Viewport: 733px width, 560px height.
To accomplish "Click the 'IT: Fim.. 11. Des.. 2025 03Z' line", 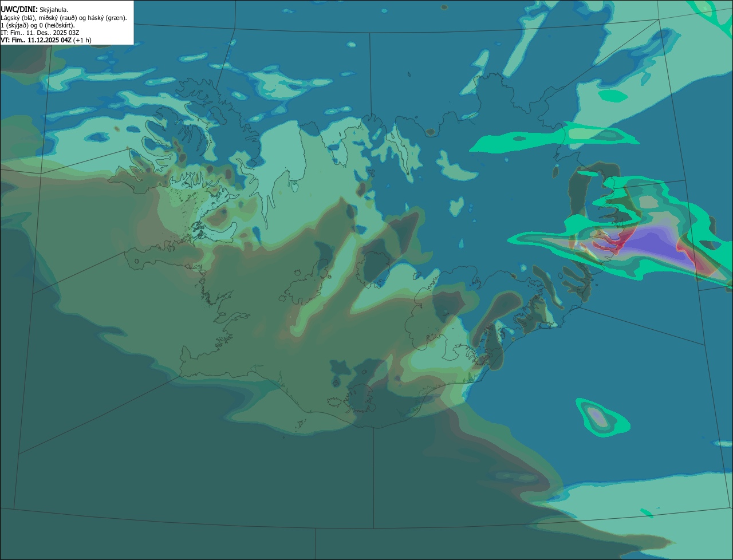I will (x=40, y=33).
